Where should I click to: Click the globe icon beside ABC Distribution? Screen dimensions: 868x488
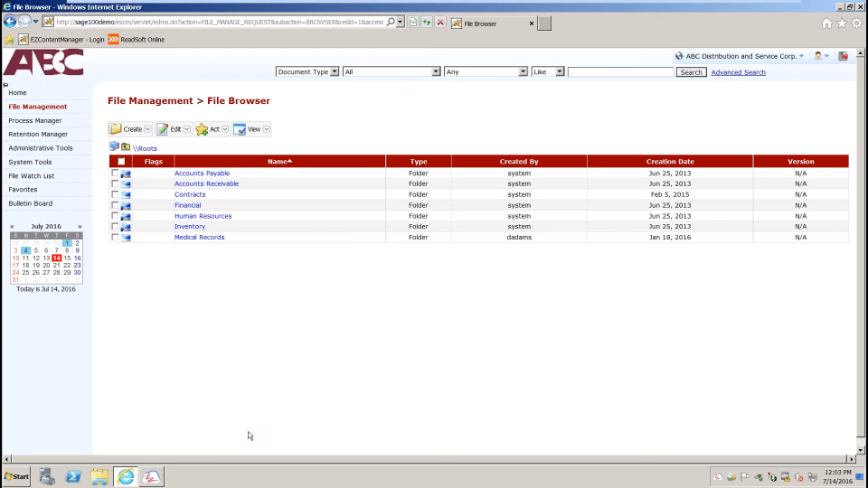click(x=679, y=56)
